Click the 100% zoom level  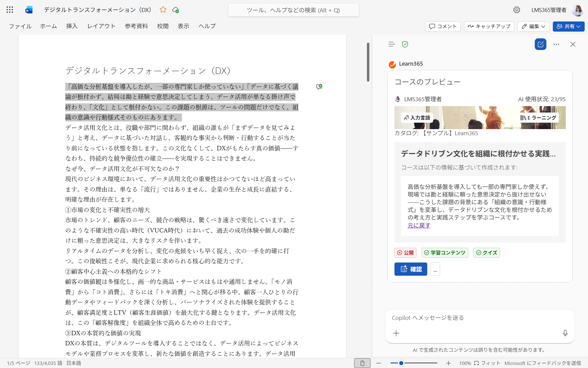click(465, 363)
